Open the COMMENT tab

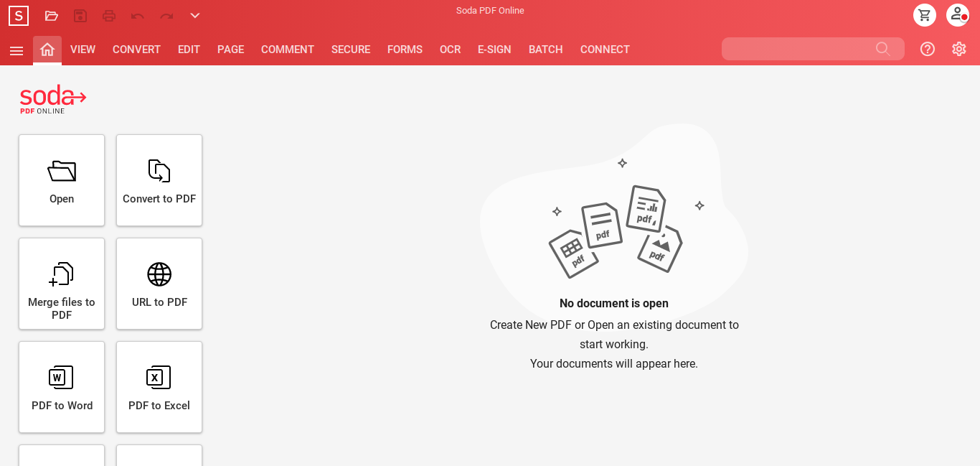tap(288, 50)
